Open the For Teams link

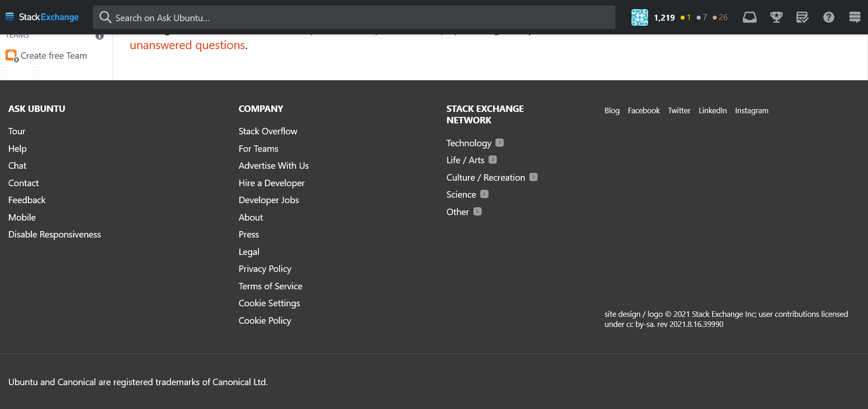tap(258, 149)
